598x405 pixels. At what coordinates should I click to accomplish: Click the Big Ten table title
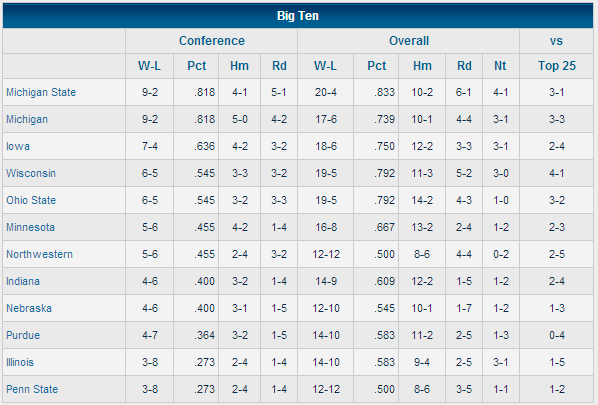pos(298,16)
